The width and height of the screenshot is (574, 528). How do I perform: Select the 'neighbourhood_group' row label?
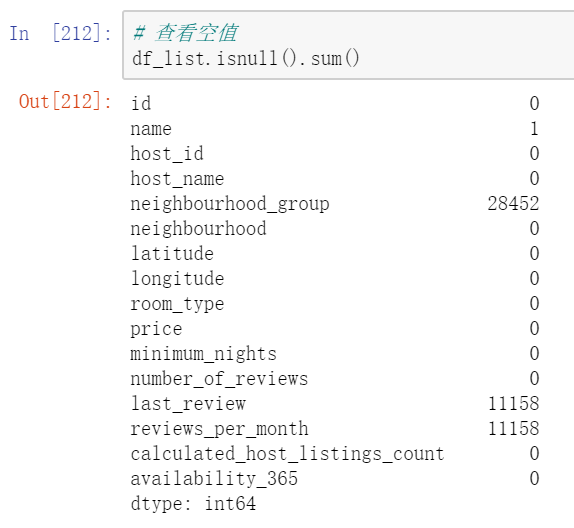[x=230, y=204]
